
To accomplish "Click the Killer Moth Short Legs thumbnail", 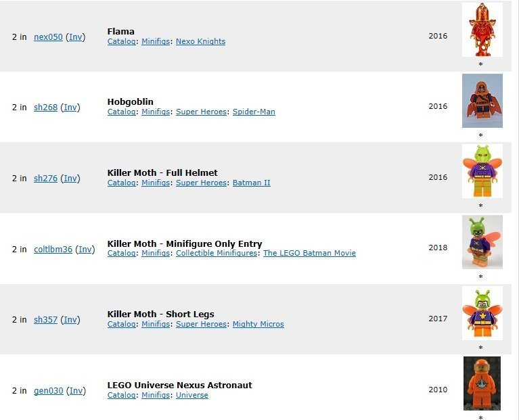I will [482, 313].
